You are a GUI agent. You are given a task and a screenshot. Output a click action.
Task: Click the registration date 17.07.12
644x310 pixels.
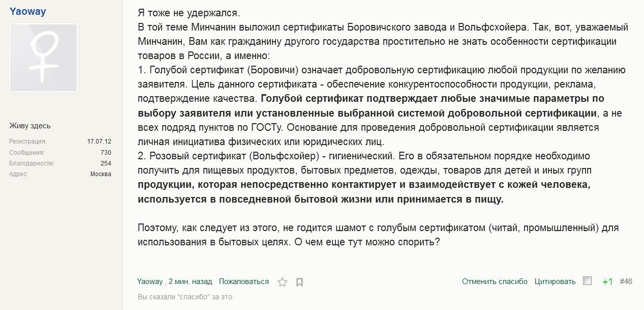pyautogui.click(x=99, y=142)
